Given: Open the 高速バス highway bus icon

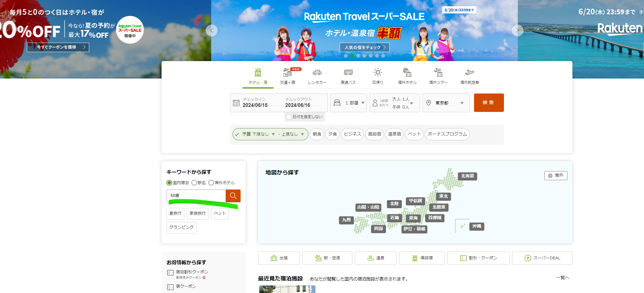Looking at the screenshot, I should click(348, 72).
